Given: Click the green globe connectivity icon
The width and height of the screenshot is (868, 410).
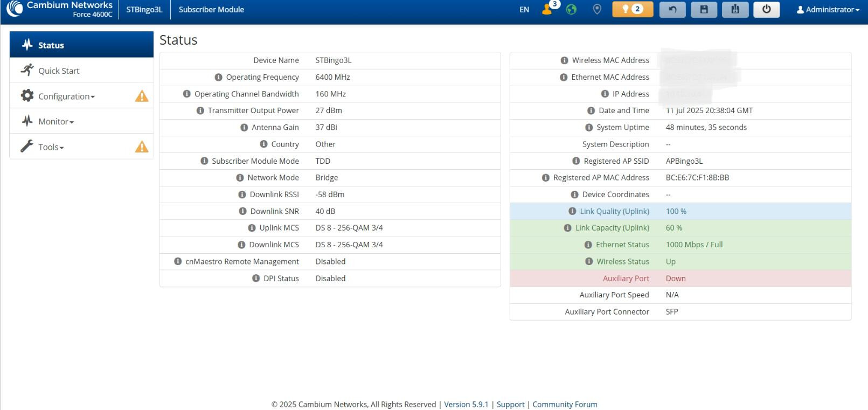Looking at the screenshot, I should [571, 9].
